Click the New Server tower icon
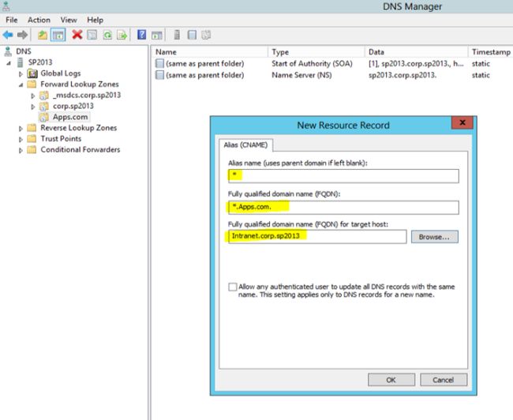This screenshot has height=420, width=513. pos(177,35)
